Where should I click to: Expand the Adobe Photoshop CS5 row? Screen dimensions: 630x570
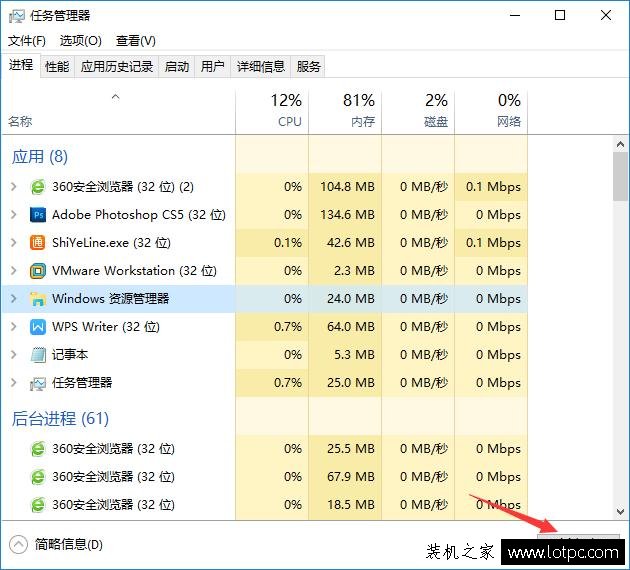tap(14, 215)
